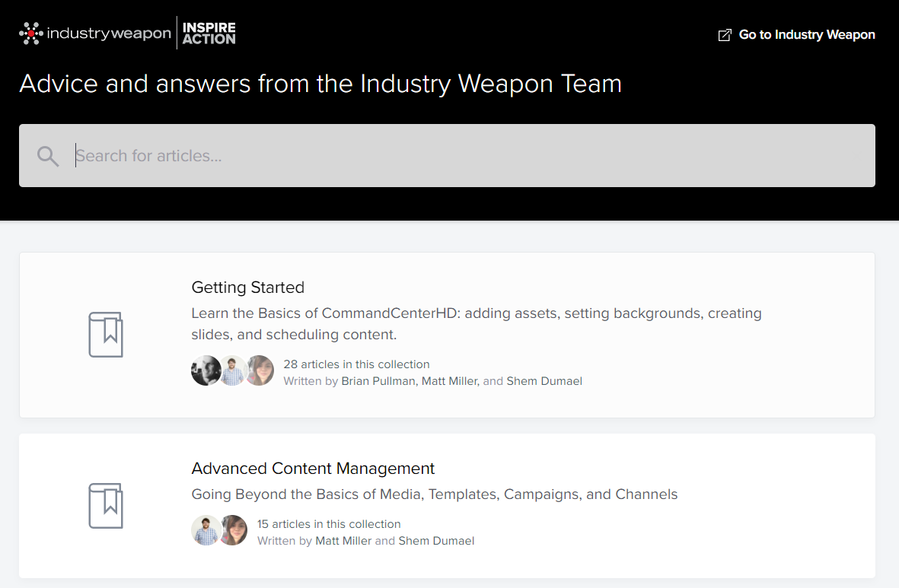The height and width of the screenshot is (588, 899).
Task: Click the Advanced Content Management book icon
Action: click(x=106, y=506)
